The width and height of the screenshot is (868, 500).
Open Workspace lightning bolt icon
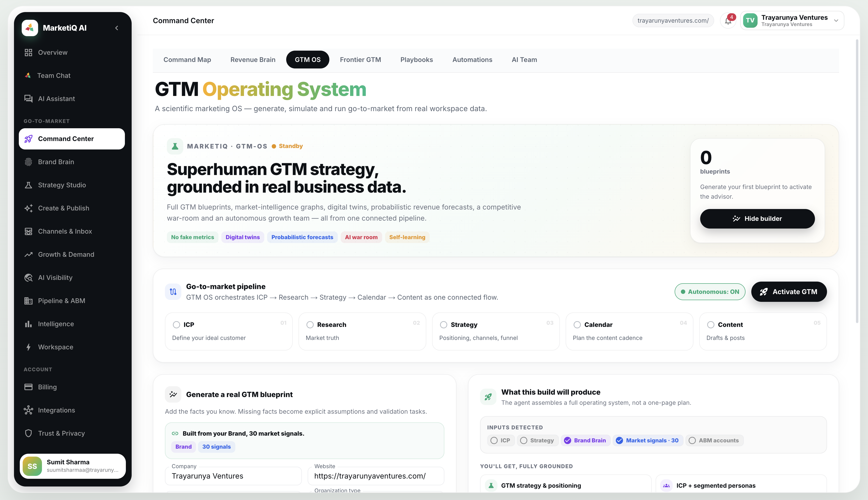[28, 347]
